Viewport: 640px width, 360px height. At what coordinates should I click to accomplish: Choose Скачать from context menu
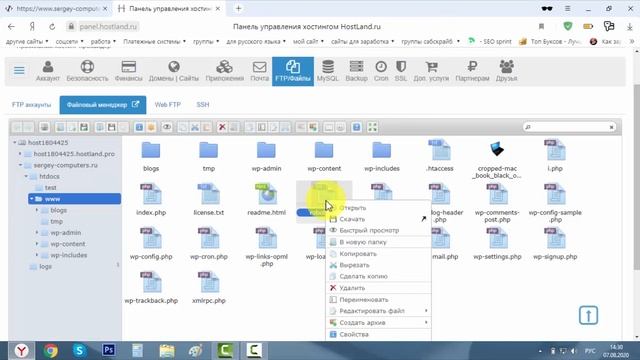379,219
